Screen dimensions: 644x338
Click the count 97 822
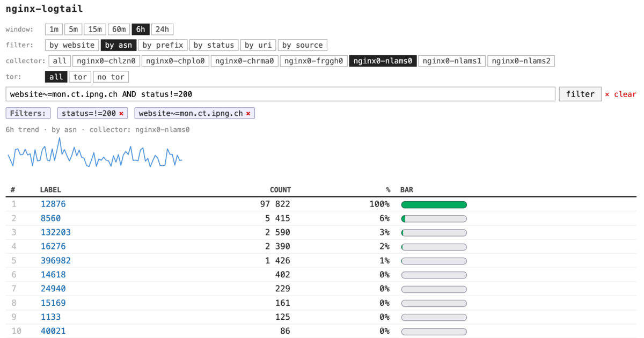click(275, 204)
